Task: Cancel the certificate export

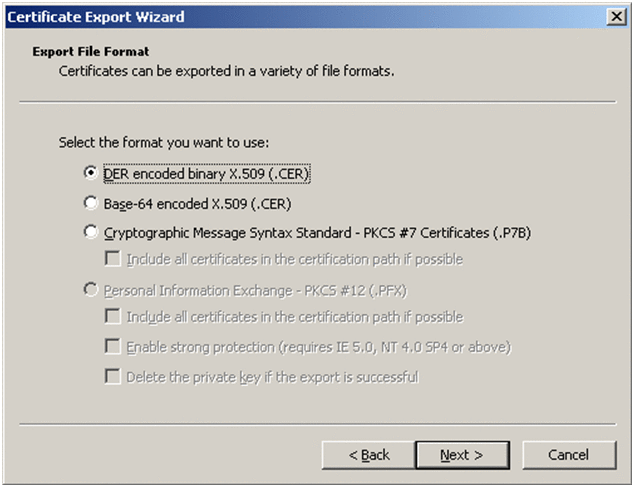Action: pos(568,455)
